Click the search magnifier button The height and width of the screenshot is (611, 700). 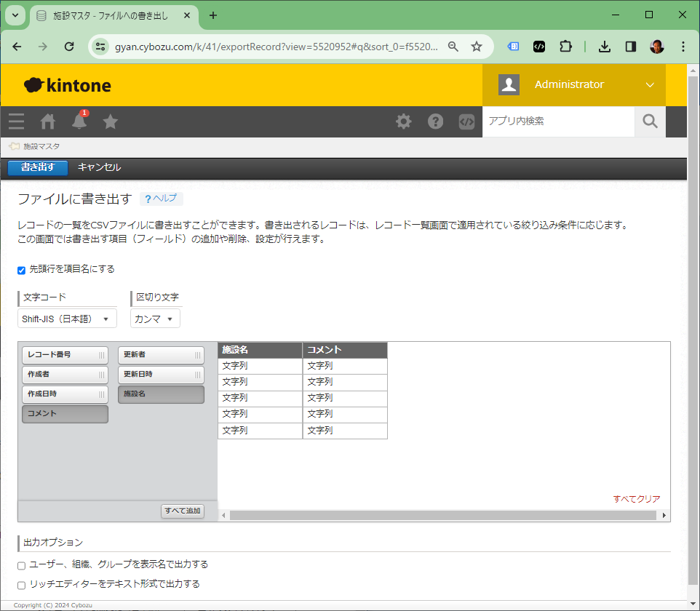650,121
